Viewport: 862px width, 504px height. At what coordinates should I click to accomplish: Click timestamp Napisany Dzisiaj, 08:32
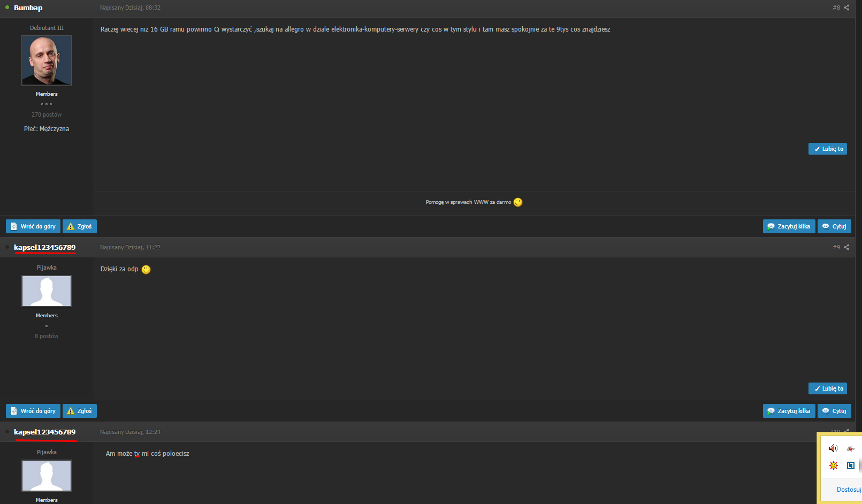(x=130, y=7)
